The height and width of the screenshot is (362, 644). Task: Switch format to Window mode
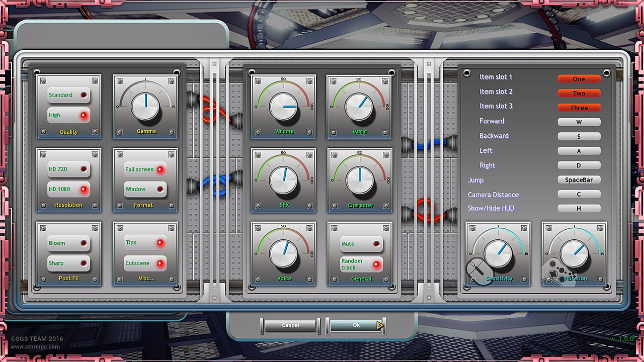[145, 190]
